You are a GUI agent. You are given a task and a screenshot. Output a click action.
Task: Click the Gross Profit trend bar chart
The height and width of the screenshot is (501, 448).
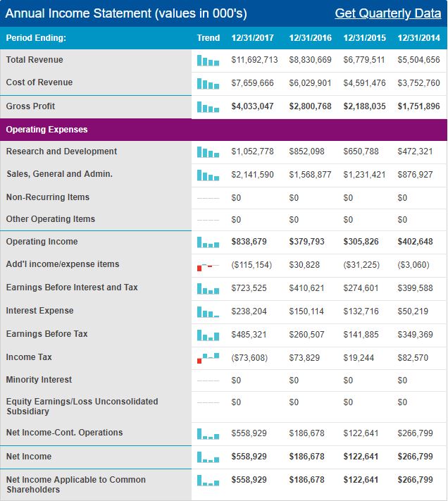[x=208, y=107]
